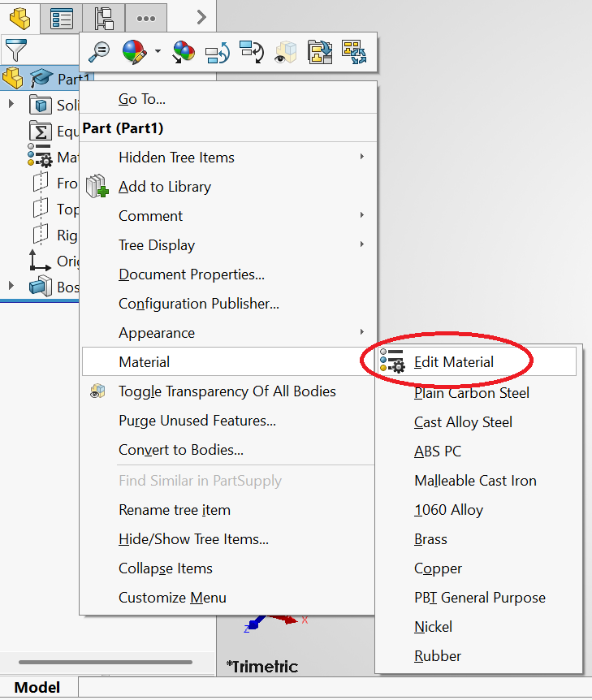The width and height of the screenshot is (592, 700).
Task: Choose Purge Unused Features...
Action: click(x=228, y=421)
